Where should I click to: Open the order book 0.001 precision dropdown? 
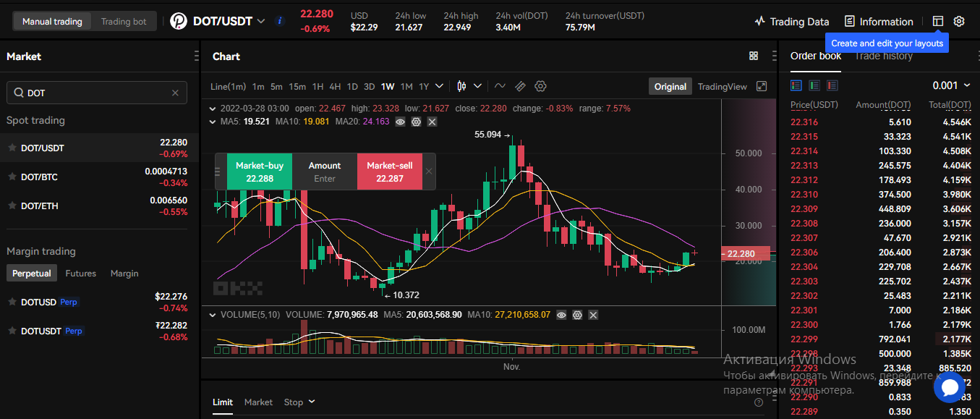950,85
